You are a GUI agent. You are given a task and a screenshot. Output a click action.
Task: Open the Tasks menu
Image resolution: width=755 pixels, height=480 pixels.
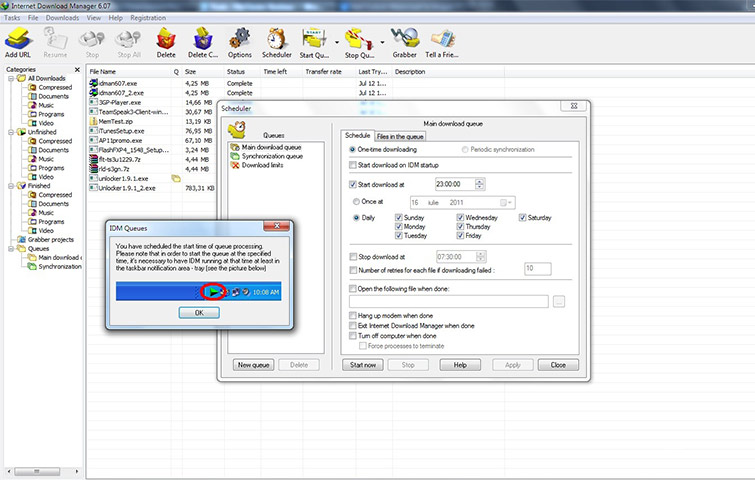tap(12, 18)
